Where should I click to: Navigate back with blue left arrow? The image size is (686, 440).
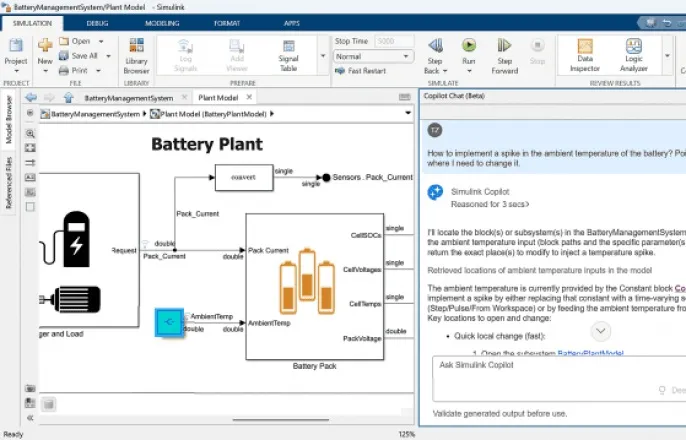[x=31, y=97]
